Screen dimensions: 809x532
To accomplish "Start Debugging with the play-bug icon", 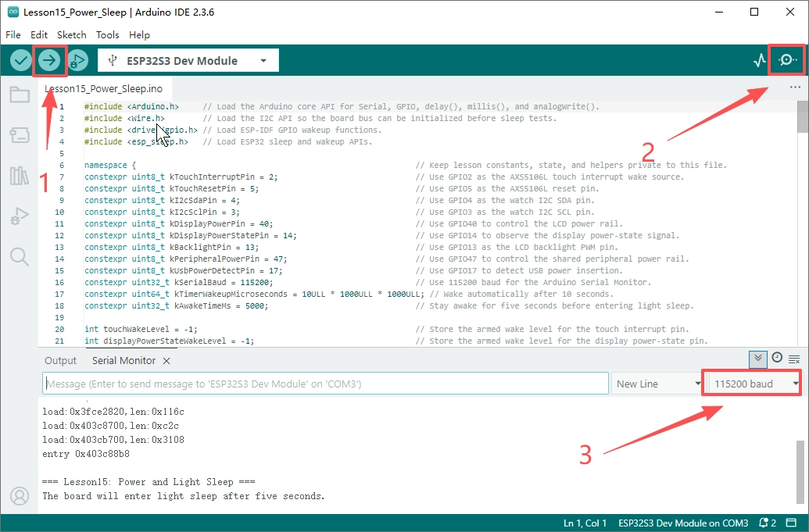I will coord(77,61).
